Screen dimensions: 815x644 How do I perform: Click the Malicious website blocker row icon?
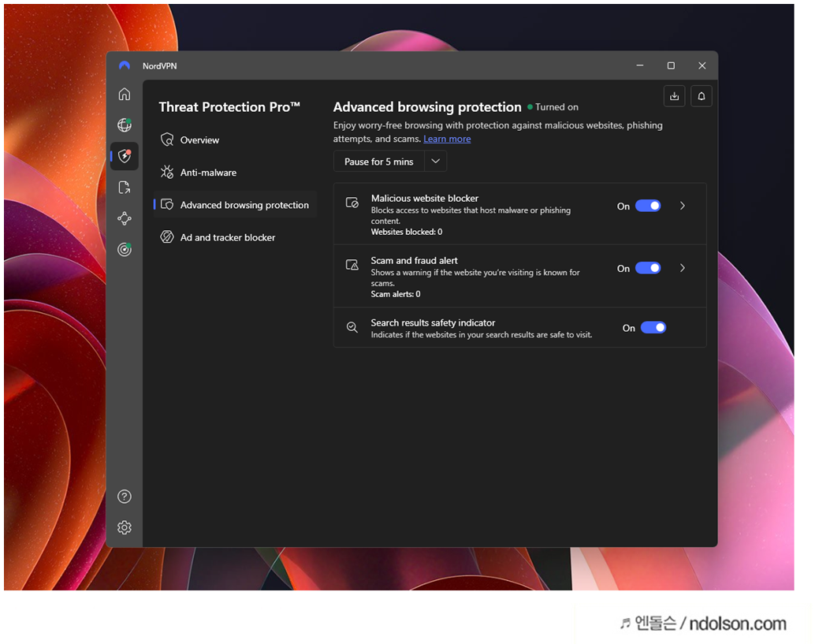pyautogui.click(x=352, y=203)
